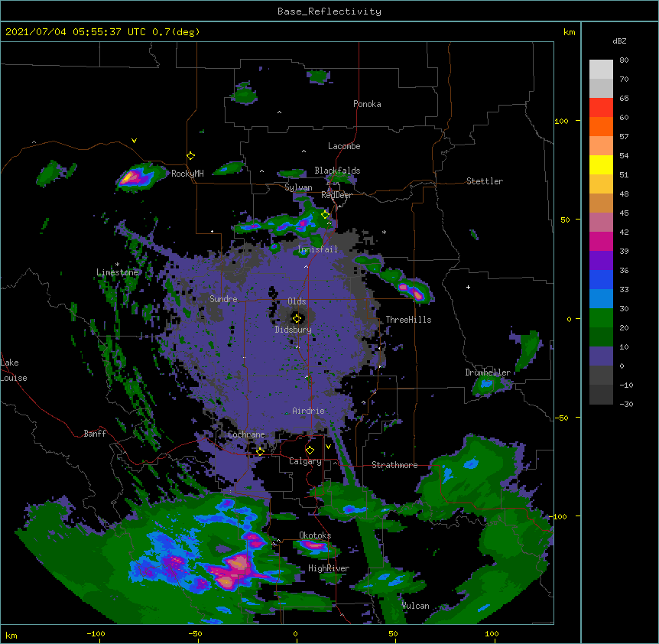Click the RockyMH label
The width and height of the screenshot is (659, 644).
(187, 174)
